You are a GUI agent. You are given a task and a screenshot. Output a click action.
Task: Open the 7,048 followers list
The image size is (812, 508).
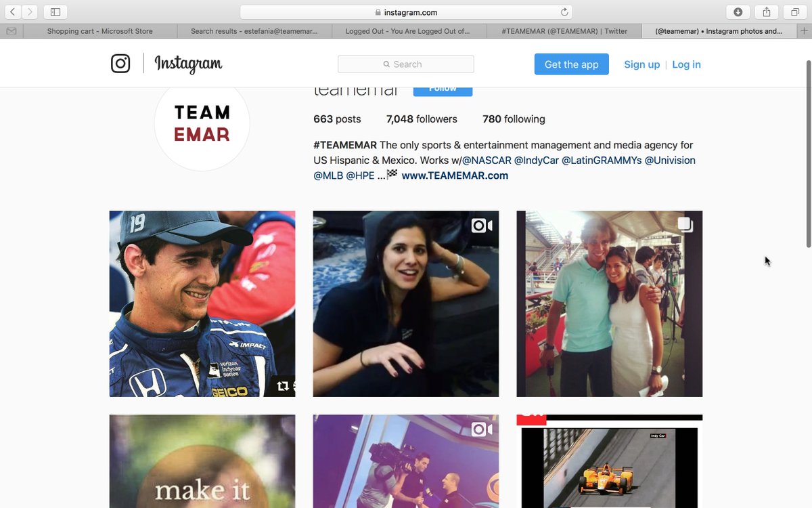tap(422, 119)
